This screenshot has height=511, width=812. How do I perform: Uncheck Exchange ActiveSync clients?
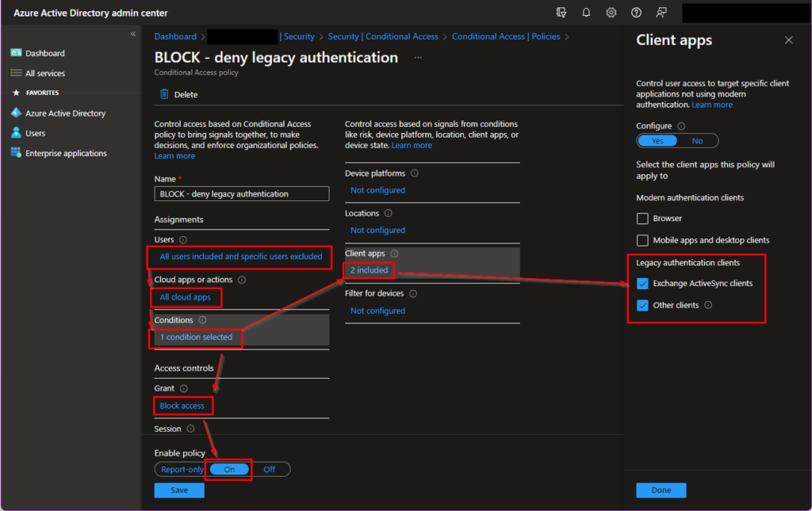642,284
